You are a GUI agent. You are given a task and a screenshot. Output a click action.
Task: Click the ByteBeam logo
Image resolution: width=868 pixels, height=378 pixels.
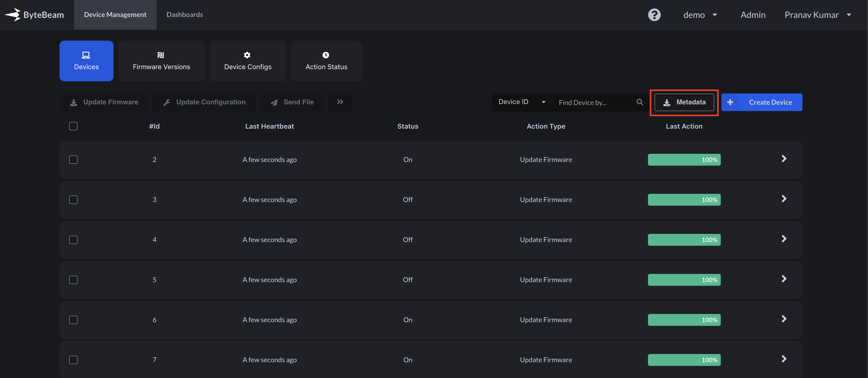(34, 15)
